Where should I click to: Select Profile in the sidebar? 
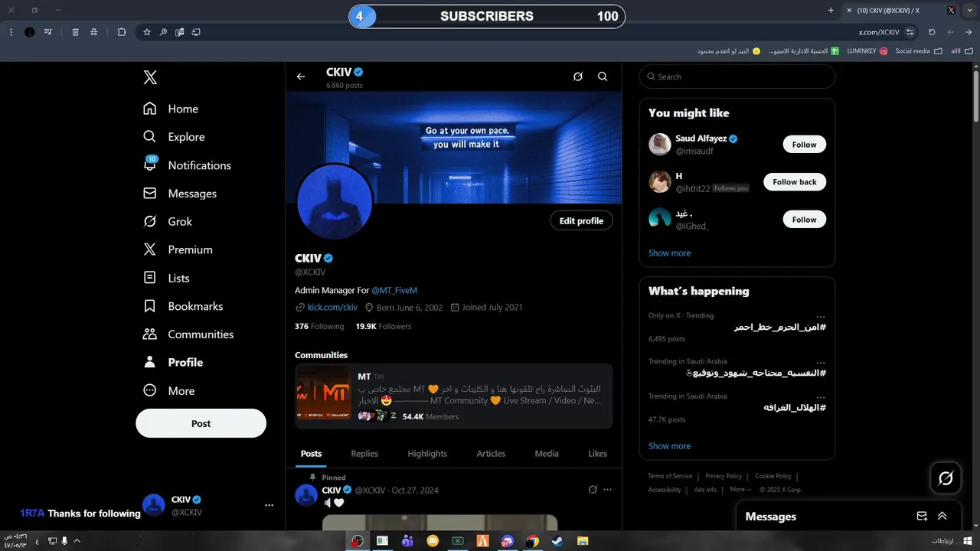[173, 362]
